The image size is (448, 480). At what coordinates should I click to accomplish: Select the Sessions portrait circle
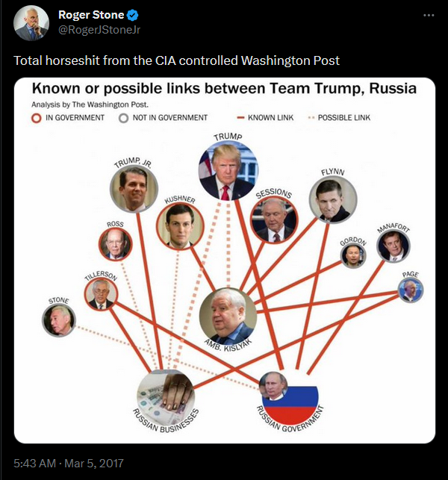pyautogui.click(x=274, y=219)
